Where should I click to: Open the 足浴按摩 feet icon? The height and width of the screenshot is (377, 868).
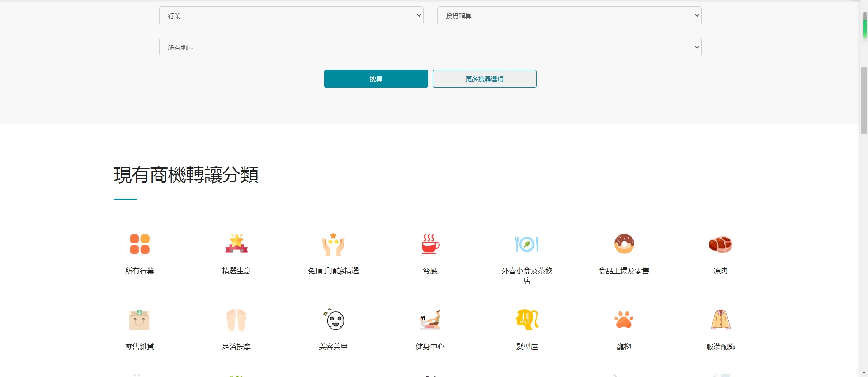coord(236,320)
